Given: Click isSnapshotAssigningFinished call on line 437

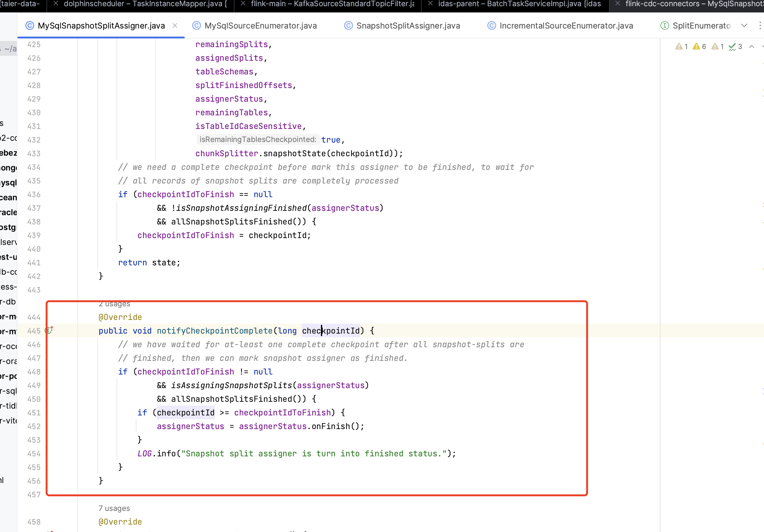Looking at the screenshot, I should pos(241,208).
